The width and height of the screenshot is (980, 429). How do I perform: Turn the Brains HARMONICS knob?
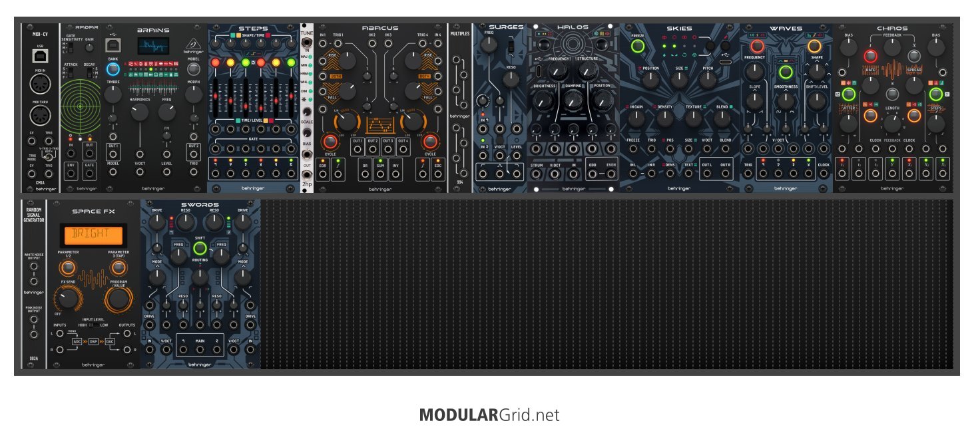tap(140, 112)
